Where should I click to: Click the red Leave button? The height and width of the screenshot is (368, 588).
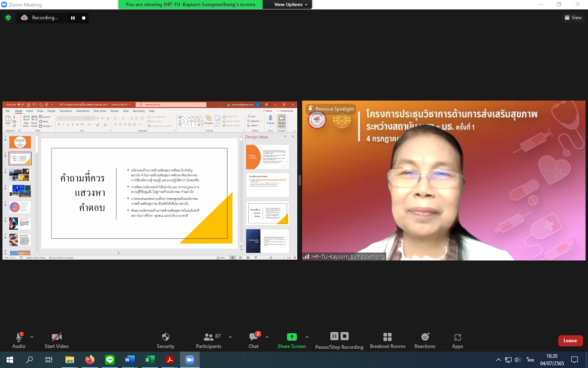tap(570, 341)
